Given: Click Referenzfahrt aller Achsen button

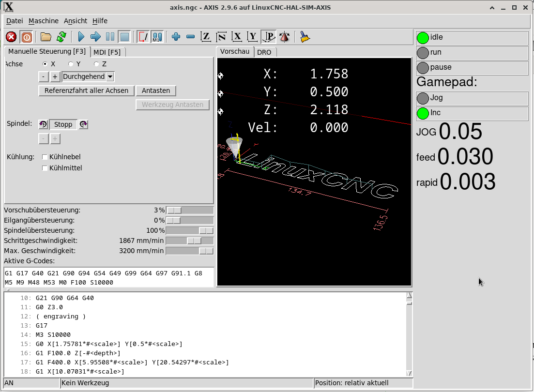Looking at the screenshot, I should pyautogui.click(x=86, y=90).
